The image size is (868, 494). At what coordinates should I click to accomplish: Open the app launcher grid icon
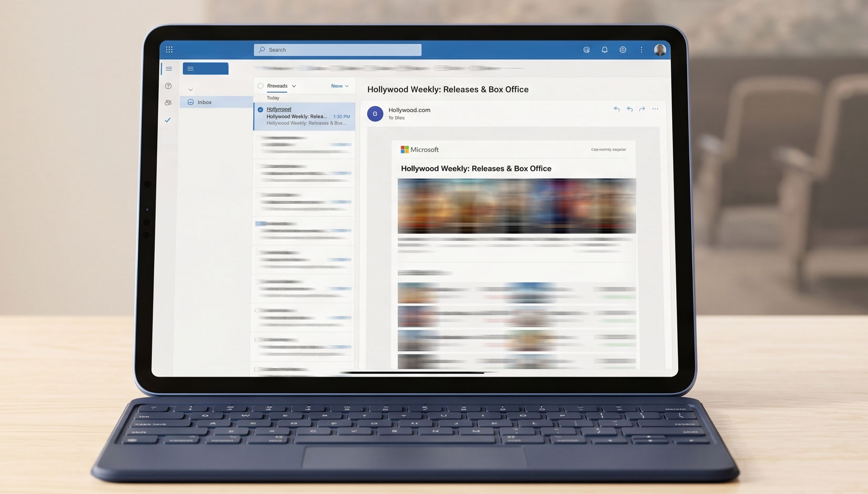169,49
